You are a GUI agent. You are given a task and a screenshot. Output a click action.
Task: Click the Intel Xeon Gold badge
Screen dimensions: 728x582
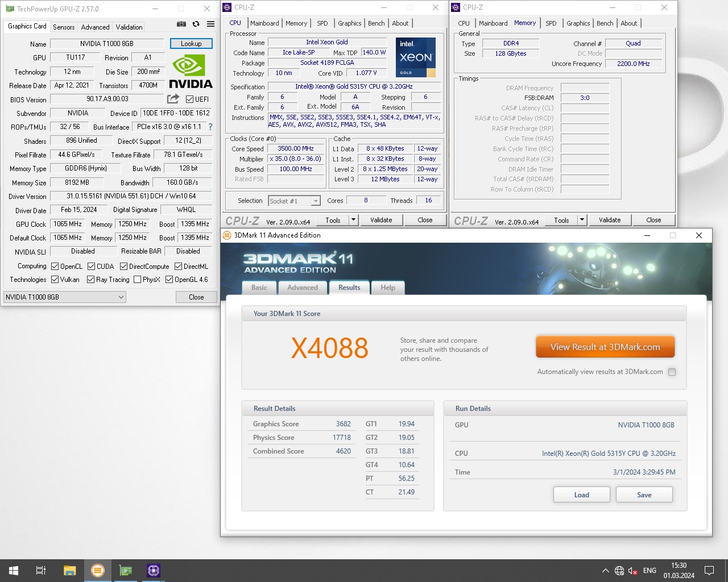pyautogui.click(x=416, y=57)
